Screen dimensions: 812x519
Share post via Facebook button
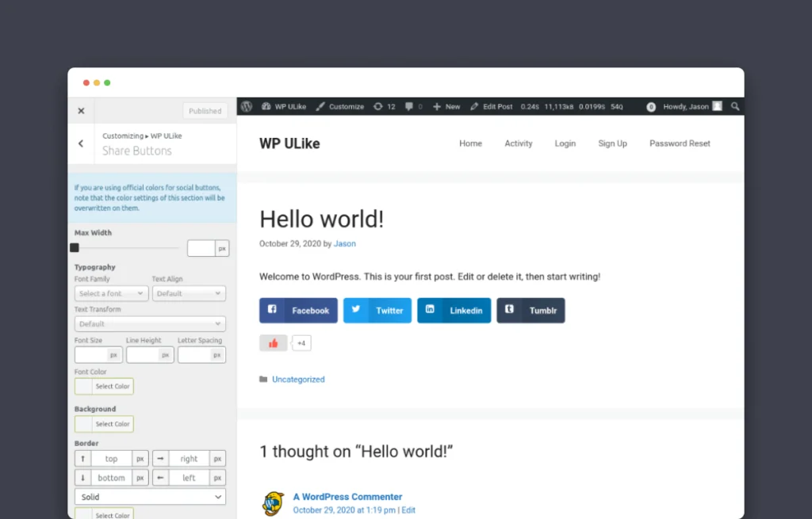298,311
